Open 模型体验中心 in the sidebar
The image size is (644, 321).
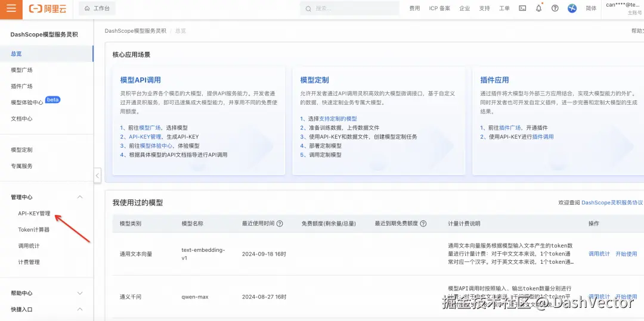[x=27, y=102]
